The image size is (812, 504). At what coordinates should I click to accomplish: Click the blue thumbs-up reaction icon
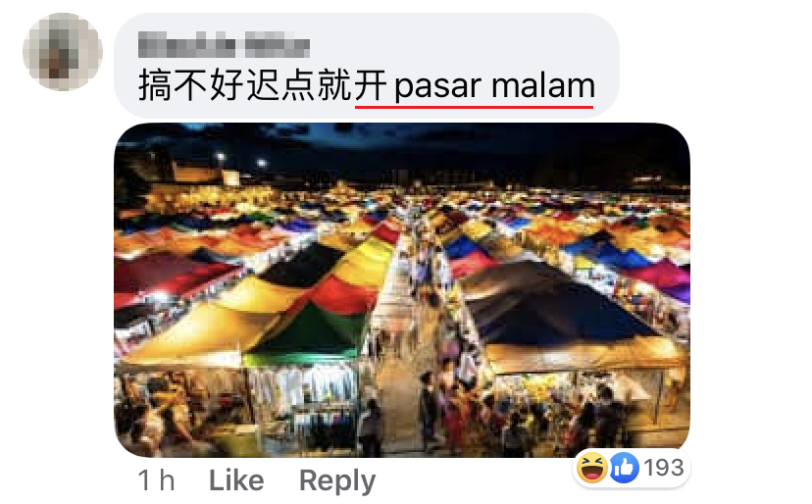click(x=624, y=468)
